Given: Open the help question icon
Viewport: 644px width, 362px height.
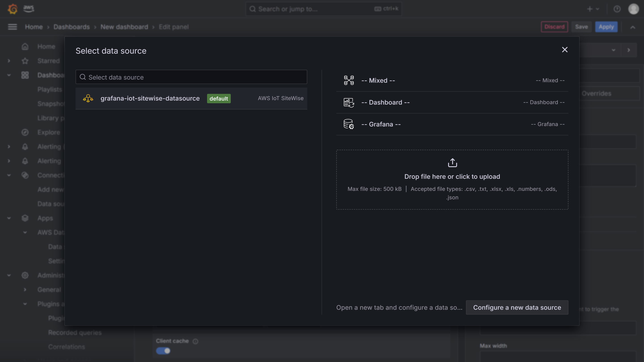Looking at the screenshot, I should click(617, 9).
